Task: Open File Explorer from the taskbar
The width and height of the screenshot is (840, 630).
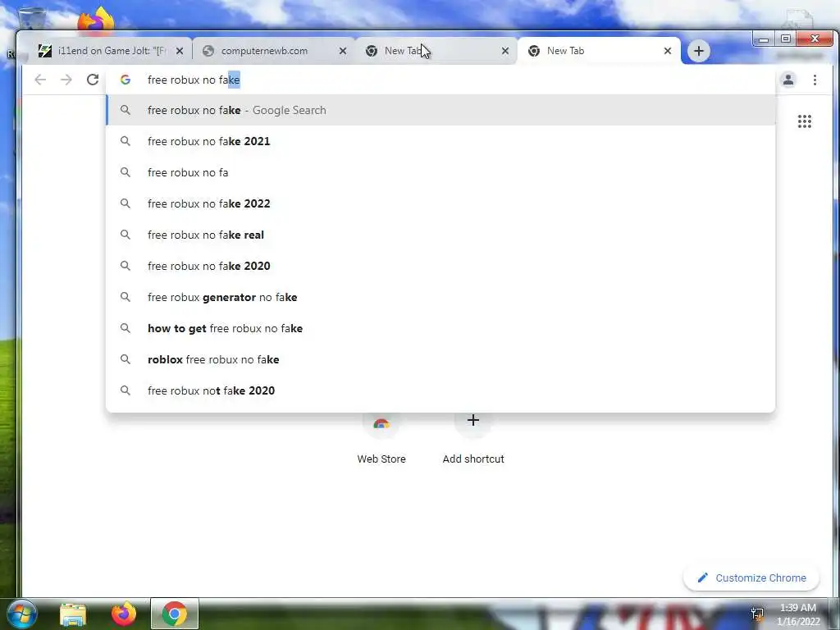Action: 73,614
